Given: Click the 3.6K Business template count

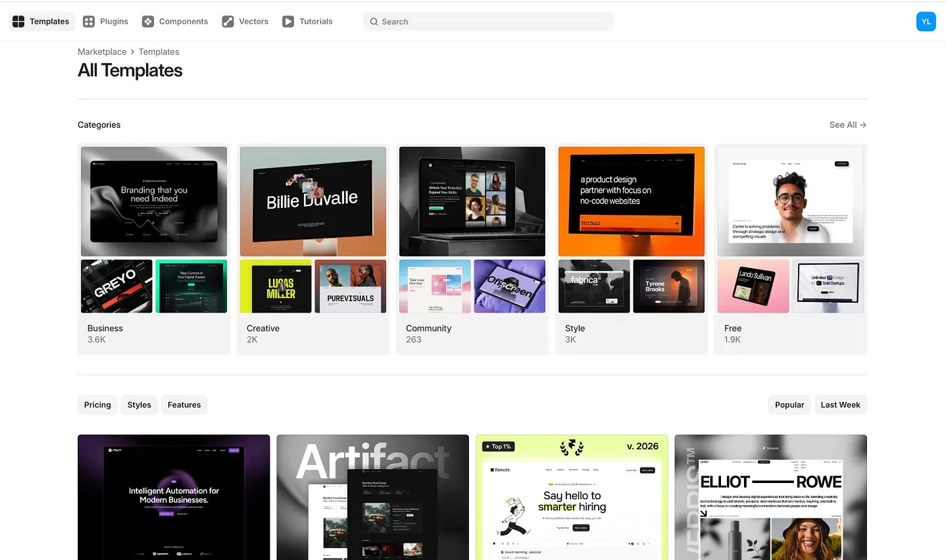Looking at the screenshot, I should pos(97,340).
